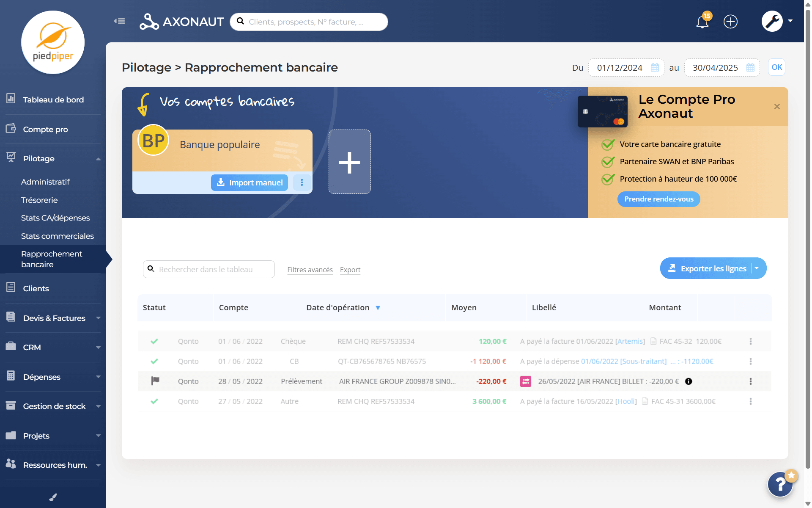Click green checkmark on Chèque row
The width and height of the screenshot is (812, 508).
(x=154, y=341)
